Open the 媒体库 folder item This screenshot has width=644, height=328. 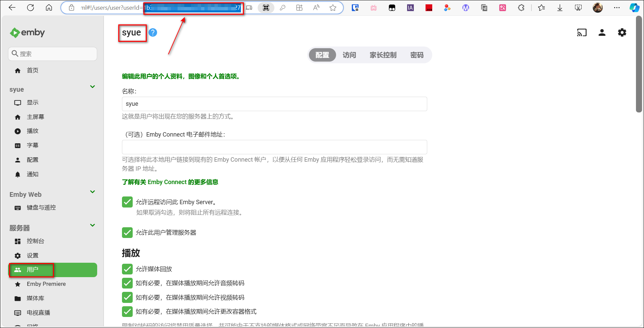pos(35,298)
